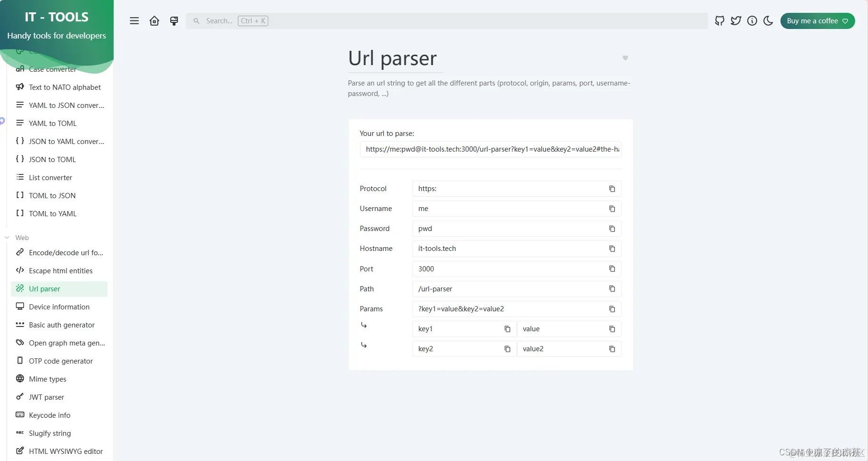The height and width of the screenshot is (461, 868).
Task: Copy the Hostname value
Action: tap(612, 249)
